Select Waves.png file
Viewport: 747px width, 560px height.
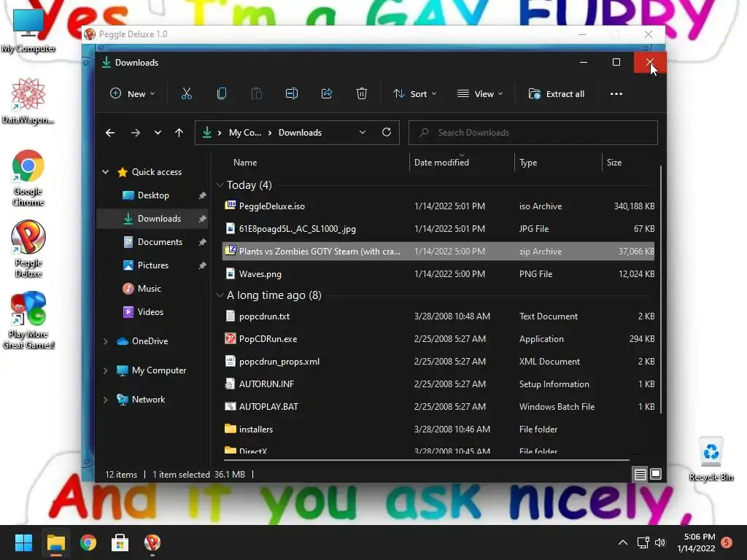click(x=438, y=274)
